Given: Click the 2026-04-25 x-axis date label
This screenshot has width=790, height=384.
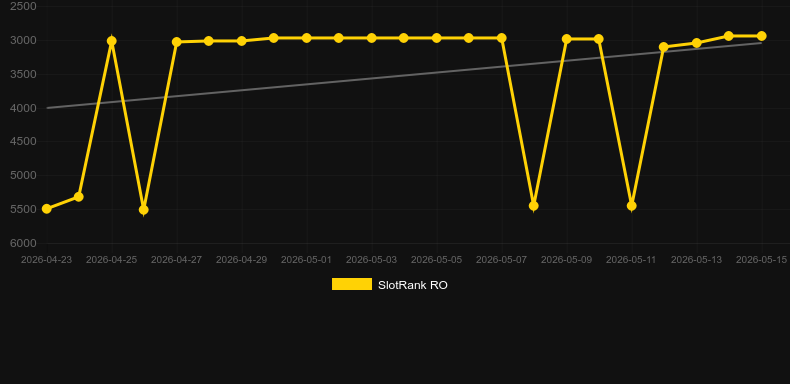Looking at the screenshot, I should 111,260.
